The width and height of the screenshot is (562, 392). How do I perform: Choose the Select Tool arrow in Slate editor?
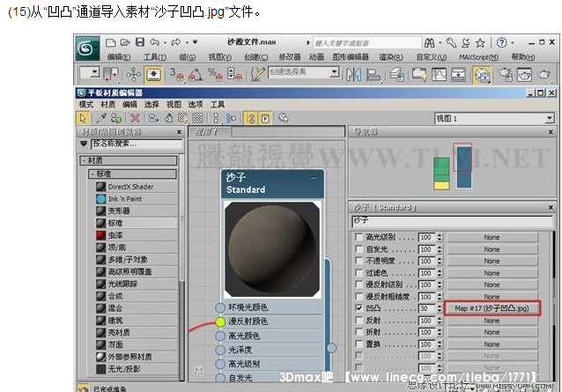(83, 118)
